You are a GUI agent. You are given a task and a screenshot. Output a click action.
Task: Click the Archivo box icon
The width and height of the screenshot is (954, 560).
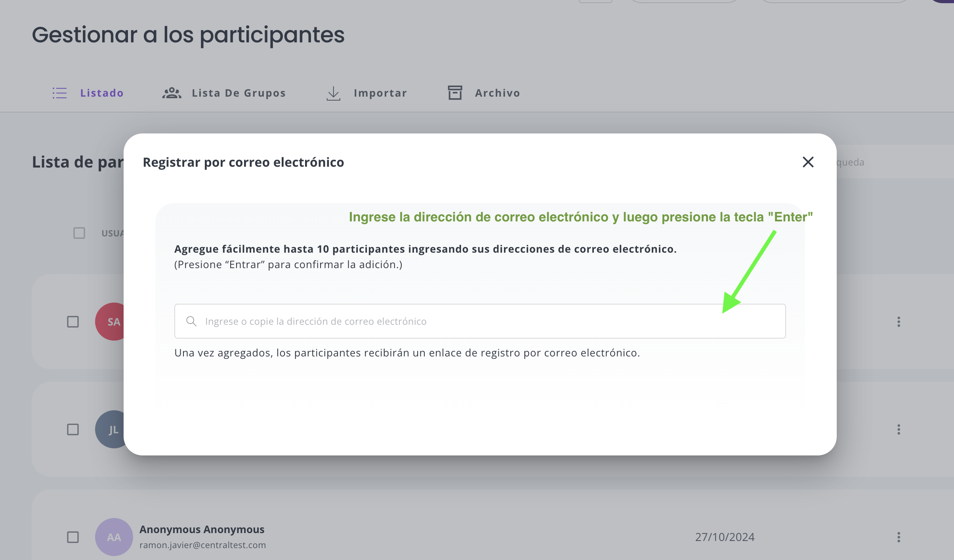[455, 93]
